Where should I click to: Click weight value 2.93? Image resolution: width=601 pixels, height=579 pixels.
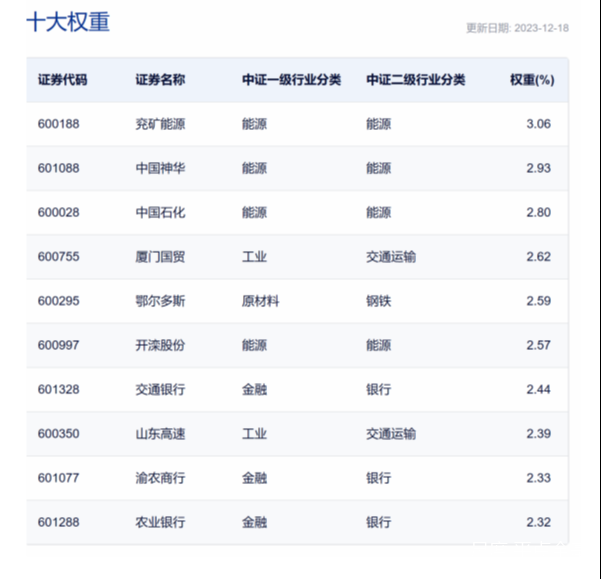[538, 168]
